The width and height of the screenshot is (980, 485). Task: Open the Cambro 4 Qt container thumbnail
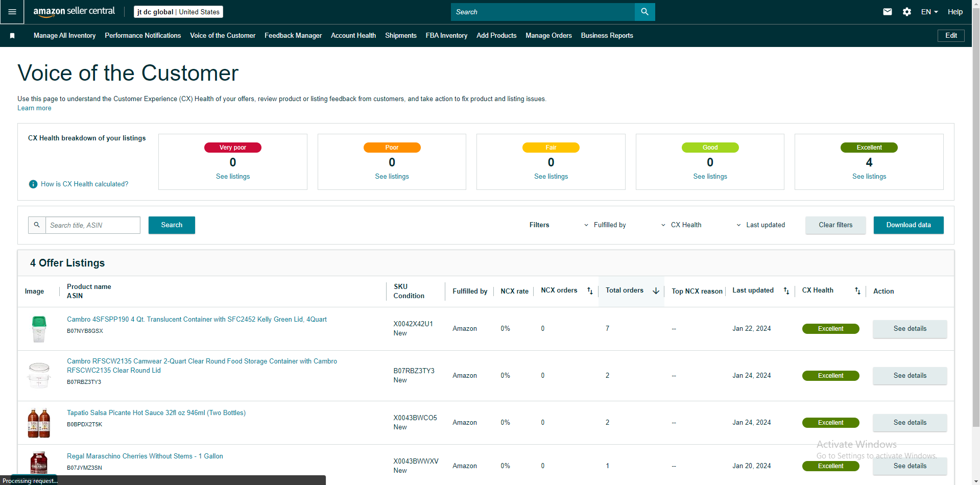pos(39,329)
